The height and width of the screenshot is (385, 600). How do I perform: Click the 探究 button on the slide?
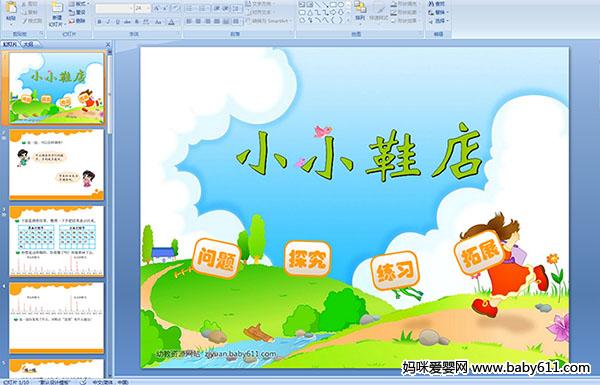(307, 259)
